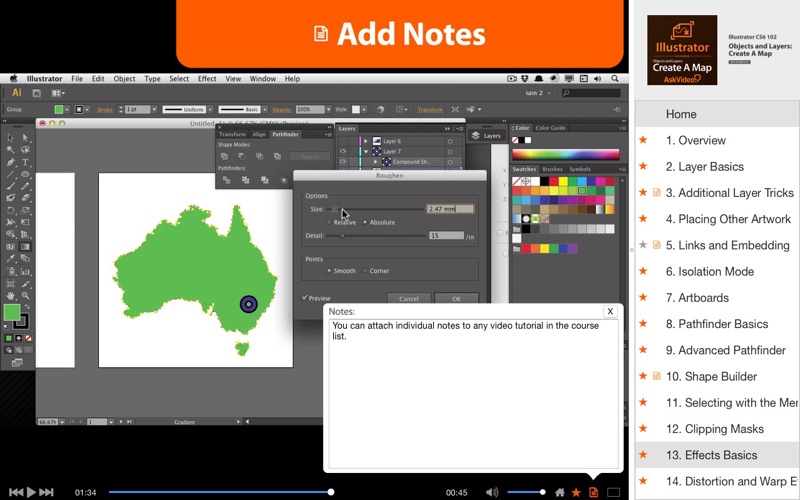The image size is (800, 500).
Task: Open the stroke weight 1 pt dropdown
Action: [154, 109]
